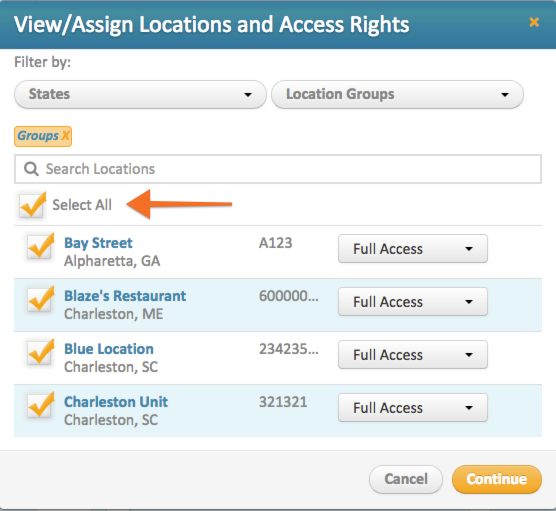Click the Charleston Unit location name
Viewport: 556px width, 511px height.
116,402
